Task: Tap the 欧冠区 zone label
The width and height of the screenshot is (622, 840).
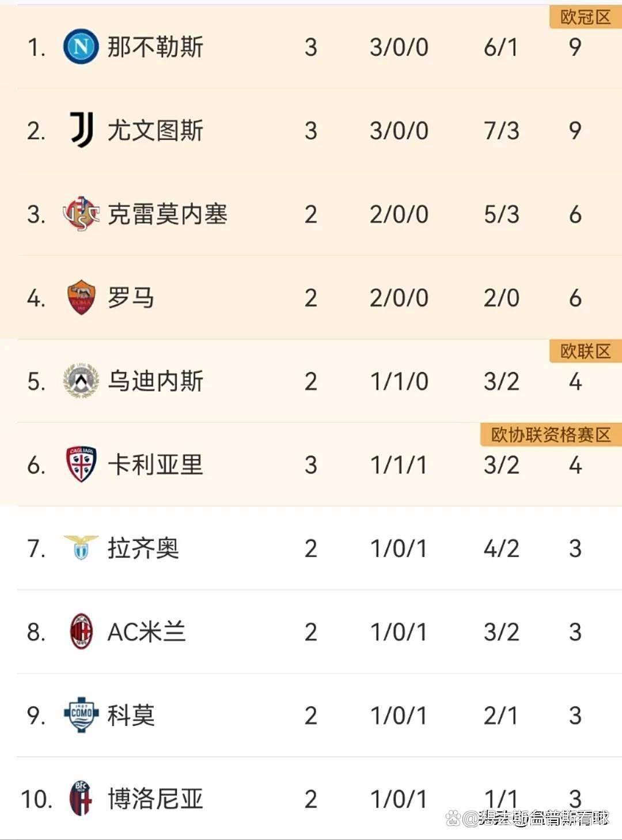Action: pyautogui.click(x=585, y=17)
